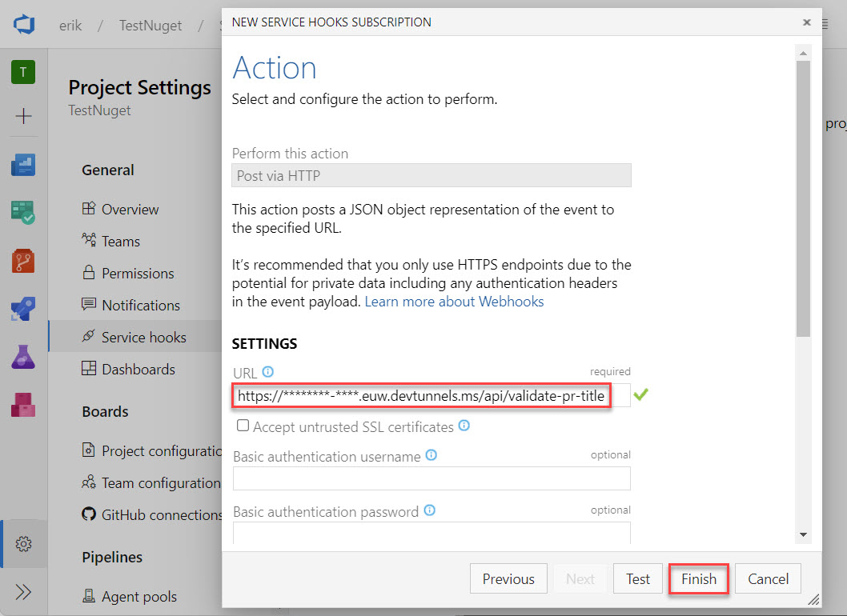This screenshot has height=616, width=847.
Task: Open the Overview hub icon in sidebar
Action: tap(23, 165)
